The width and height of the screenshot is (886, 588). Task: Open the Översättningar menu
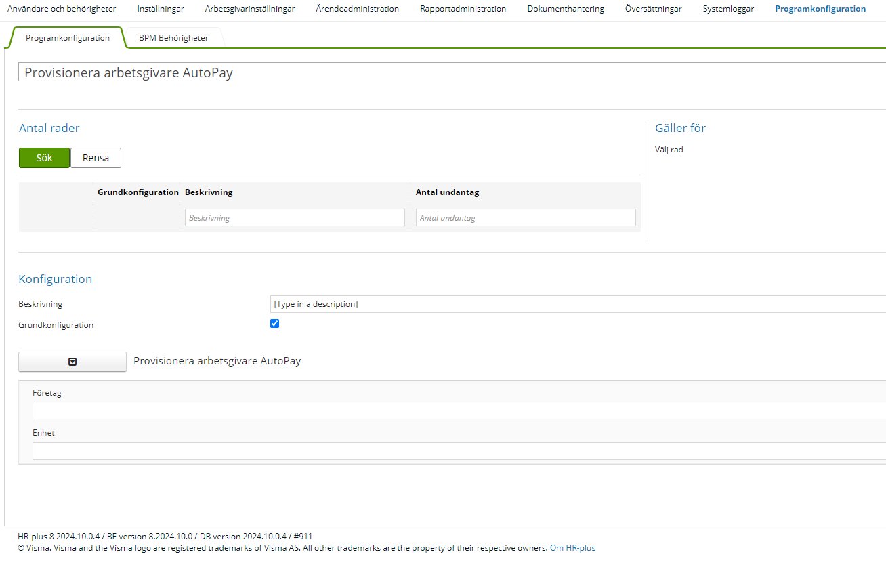pyautogui.click(x=654, y=9)
